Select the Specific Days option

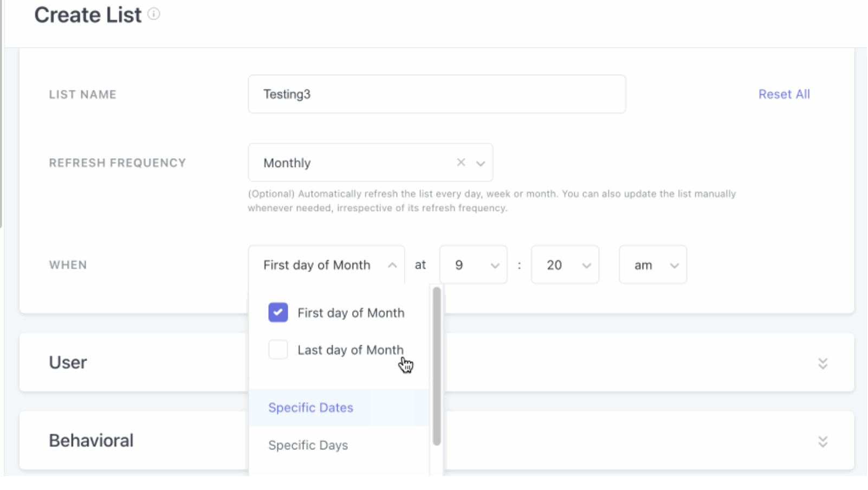click(308, 445)
